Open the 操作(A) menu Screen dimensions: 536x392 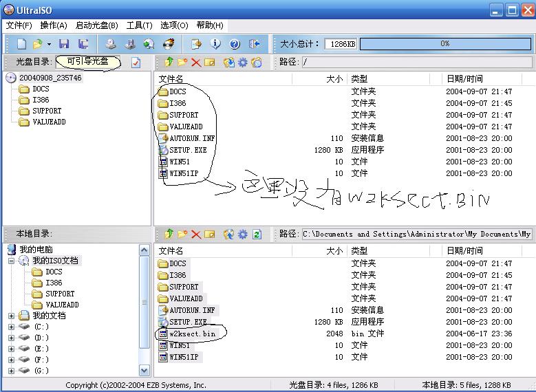[54, 25]
